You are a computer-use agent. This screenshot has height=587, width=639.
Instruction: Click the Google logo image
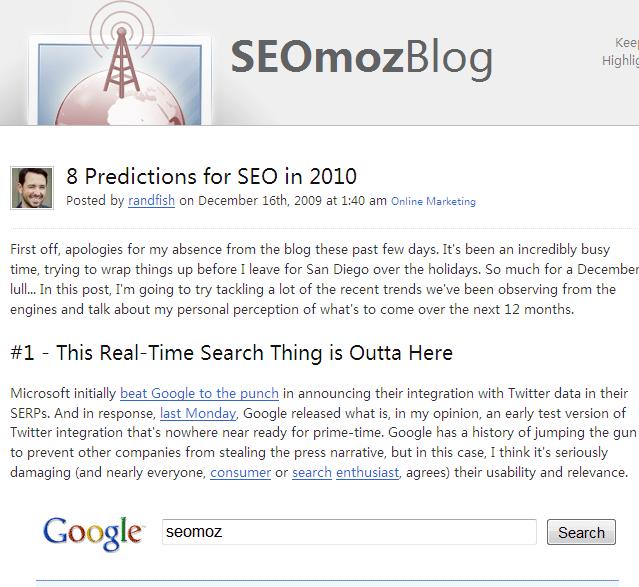pyautogui.click(x=93, y=533)
